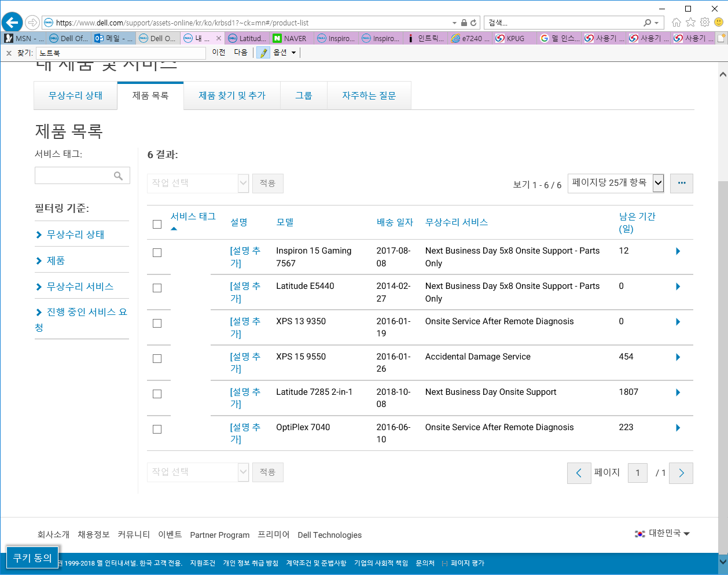This screenshot has height=576, width=728.
Task: Go to next page with right chevron
Action: 681,473
